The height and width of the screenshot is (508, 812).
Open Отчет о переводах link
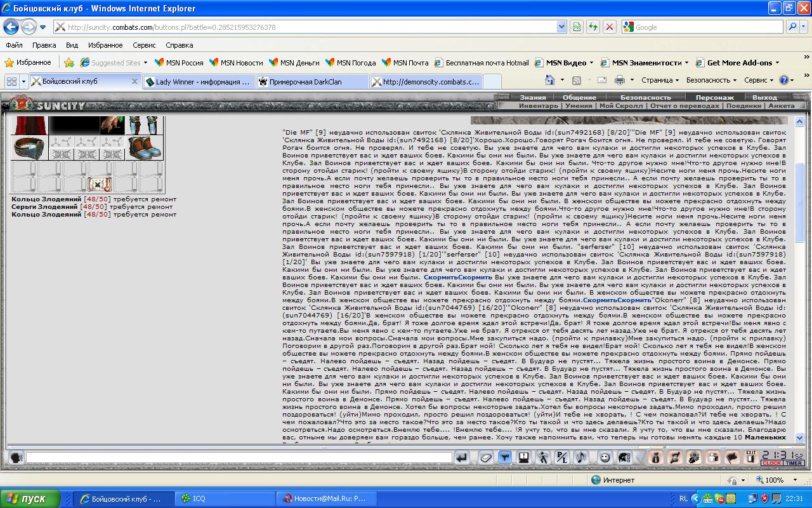point(684,106)
